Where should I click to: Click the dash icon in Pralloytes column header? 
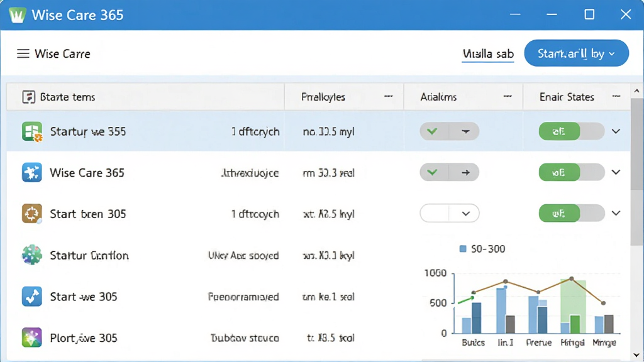click(x=388, y=96)
